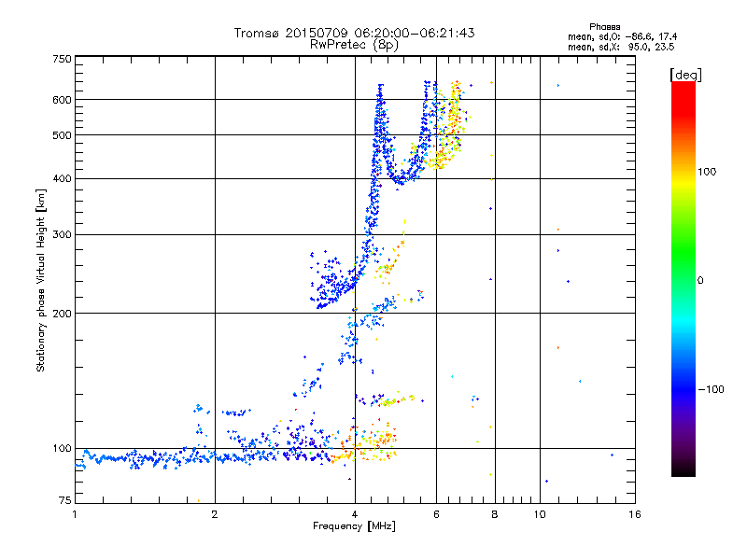747x560 pixels.
Task: Click the y-axis tick label '200'
Action: (x=62, y=314)
